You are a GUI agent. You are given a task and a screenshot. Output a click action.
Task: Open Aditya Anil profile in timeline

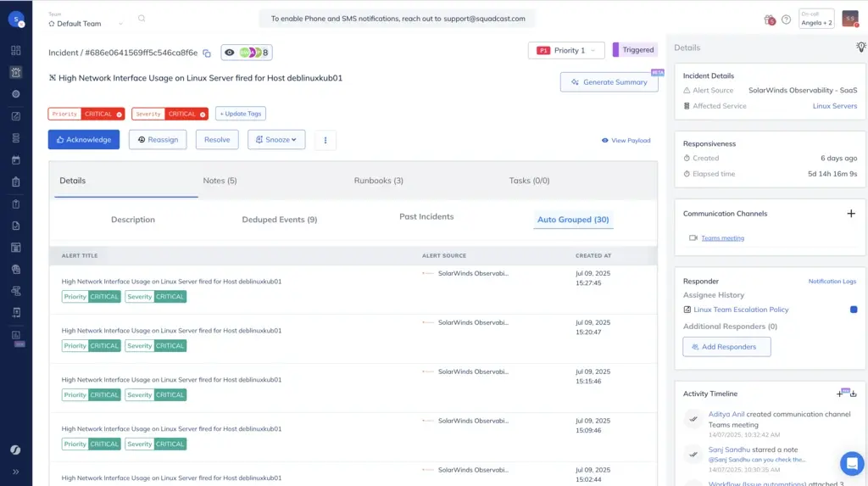[x=726, y=415]
